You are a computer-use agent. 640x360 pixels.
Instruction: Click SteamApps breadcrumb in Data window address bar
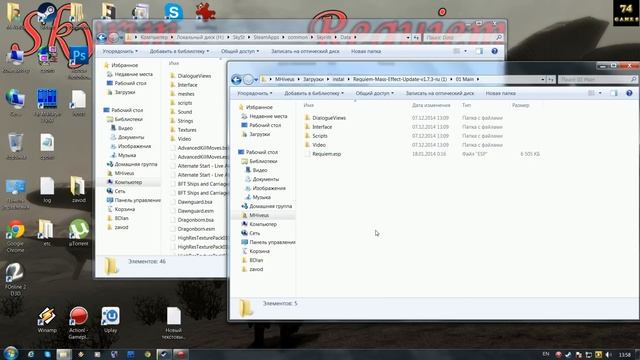[266, 37]
